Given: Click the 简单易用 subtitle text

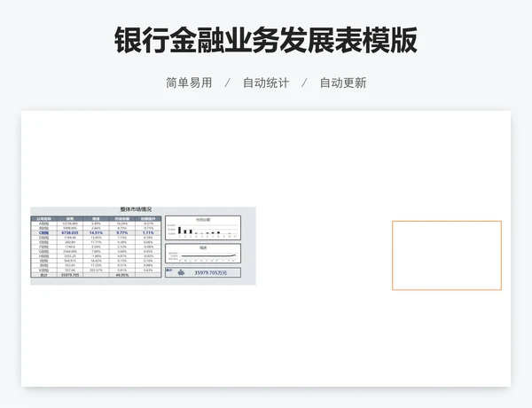Looking at the screenshot, I should (x=189, y=82).
